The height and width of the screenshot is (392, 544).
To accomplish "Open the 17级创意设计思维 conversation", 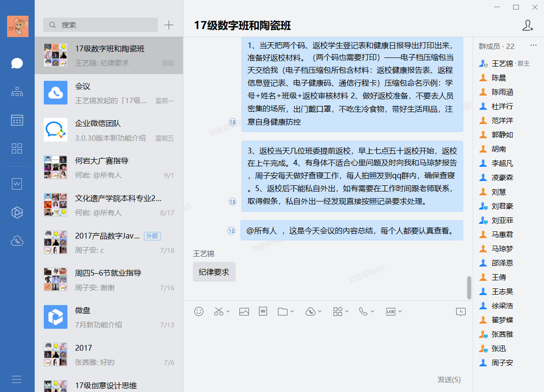I will pos(109,383).
